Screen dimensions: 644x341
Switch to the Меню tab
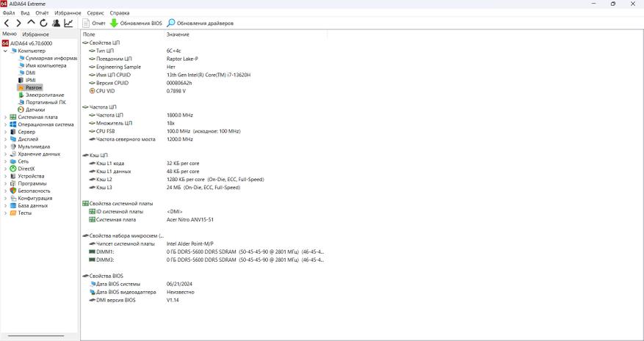click(10, 34)
